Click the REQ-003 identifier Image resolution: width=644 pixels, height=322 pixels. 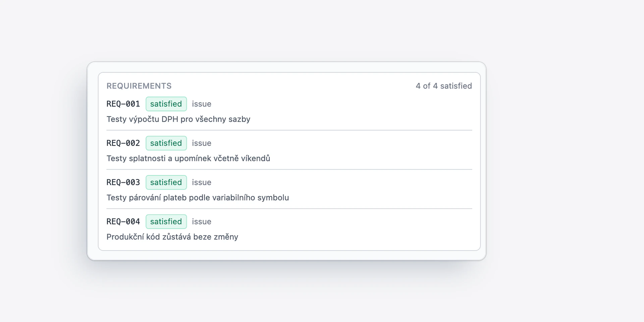click(123, 182)
